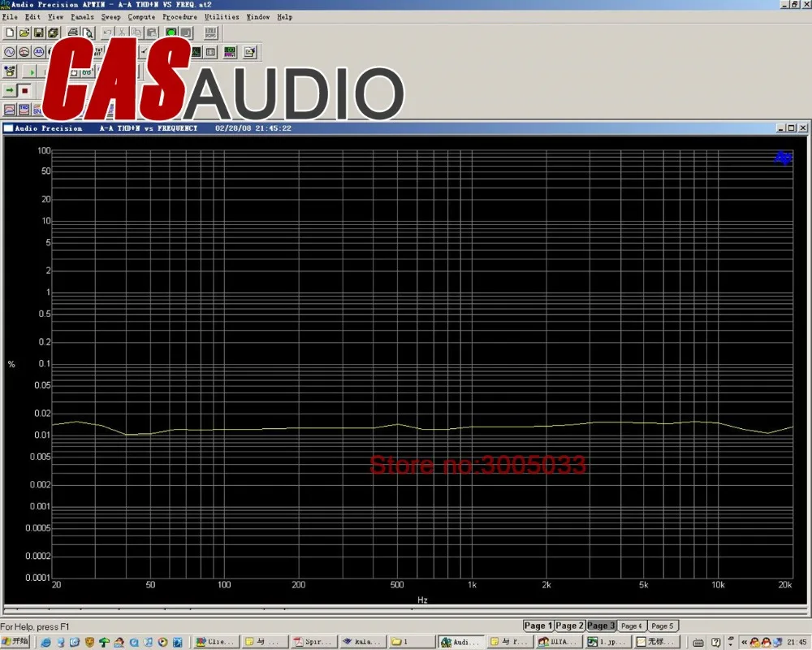Switch to Page 5 tab

663,626
